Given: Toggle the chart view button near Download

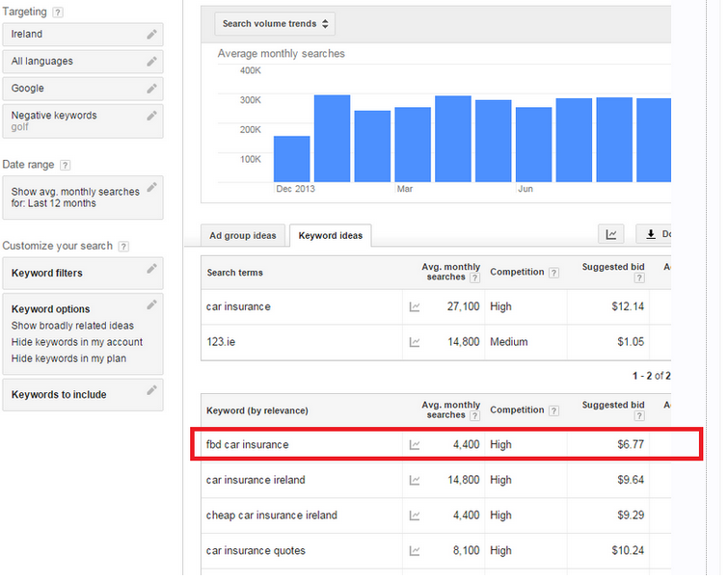Looking at the screenshot, I should click(x=611, y=234).
